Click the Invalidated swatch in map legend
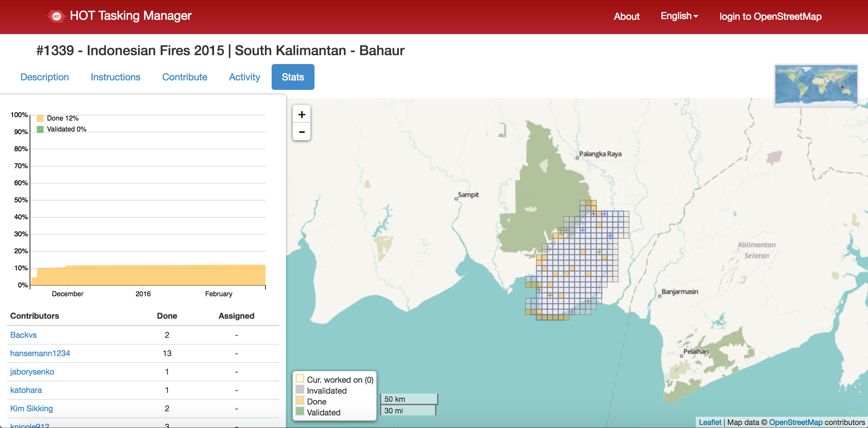This screenshot has width=868, height=428. pos(300,390)
